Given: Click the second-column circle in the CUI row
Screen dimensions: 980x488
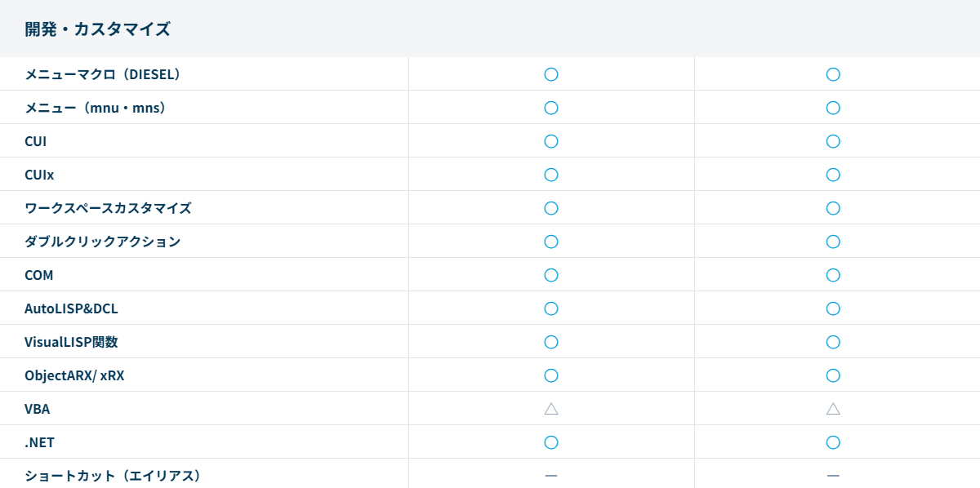Looking at the screenshot, I should (833, 141).
